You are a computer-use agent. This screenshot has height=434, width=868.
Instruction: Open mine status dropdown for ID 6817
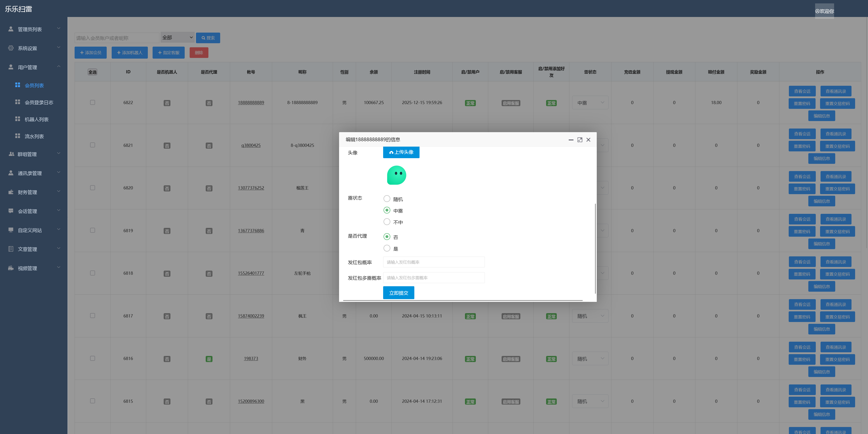(x=590, y=316)
